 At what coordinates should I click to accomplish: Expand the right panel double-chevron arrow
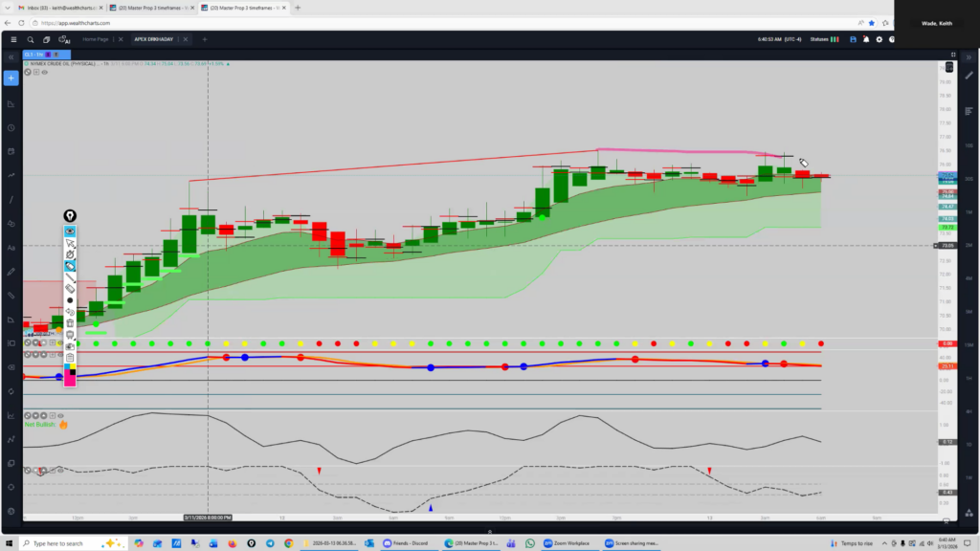(969, 56)
